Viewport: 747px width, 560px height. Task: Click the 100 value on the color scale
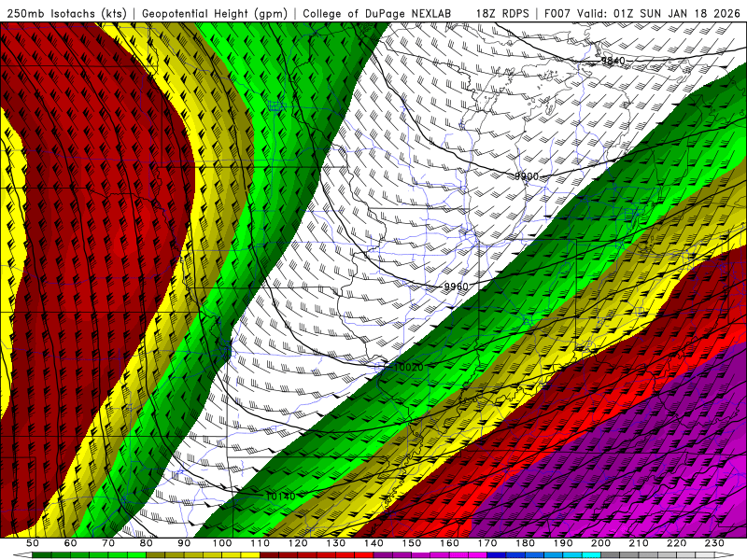[x=222, y=543]
